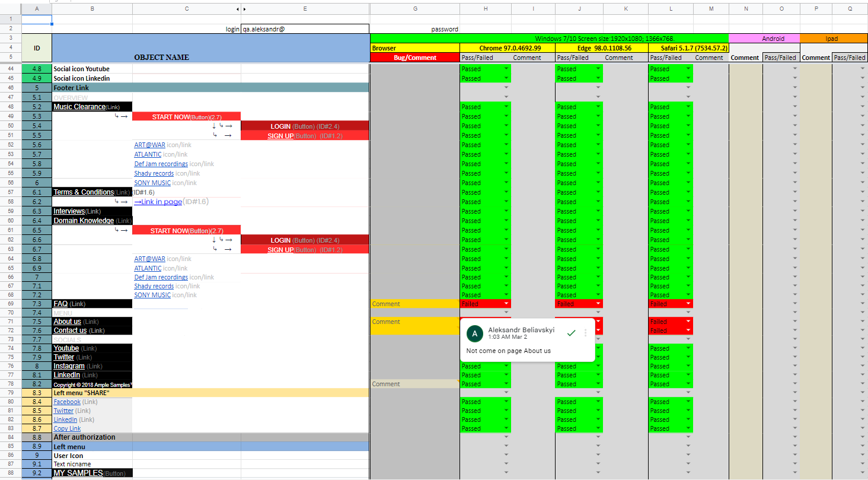The height and width of the screenshot is (480, 868).
Task: Select Domain Knowledge (Link) cell
Action: 92,221
